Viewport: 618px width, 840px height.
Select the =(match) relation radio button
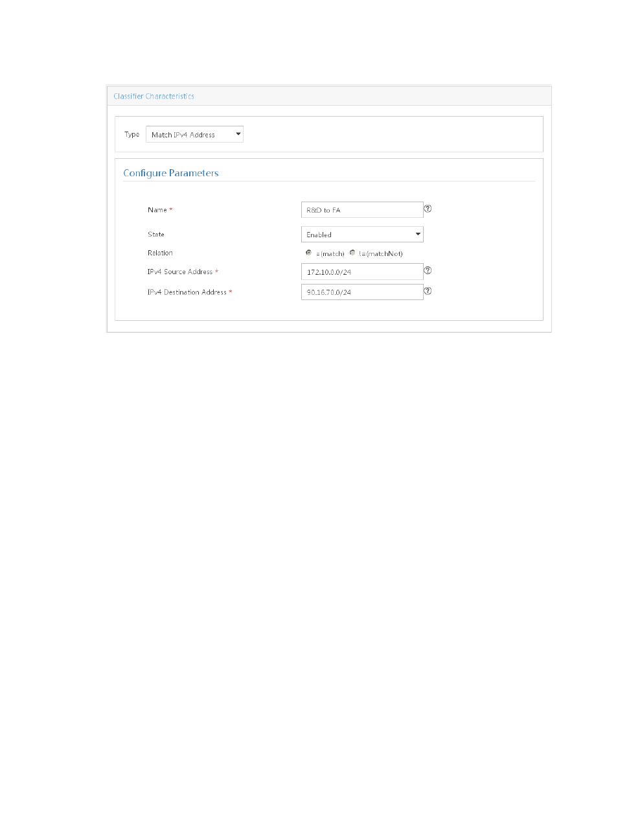tap(308, 253)
